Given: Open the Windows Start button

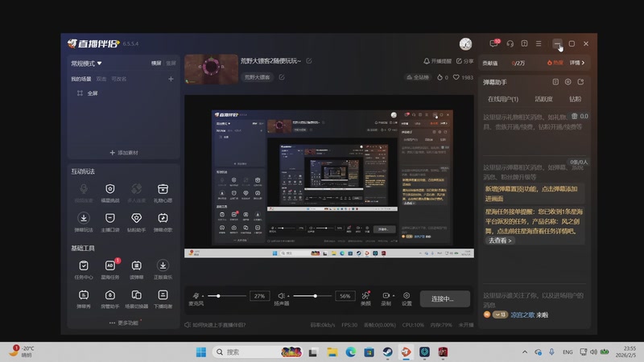Looking at the screenshot, I should pos(200,352).
